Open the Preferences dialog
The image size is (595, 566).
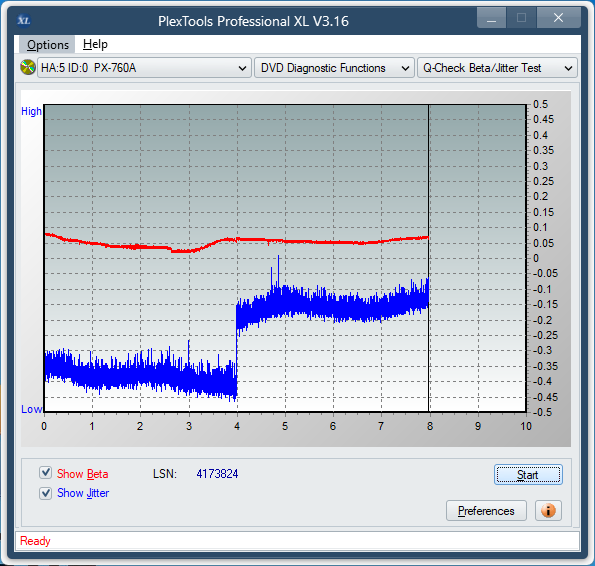[486, 511]
